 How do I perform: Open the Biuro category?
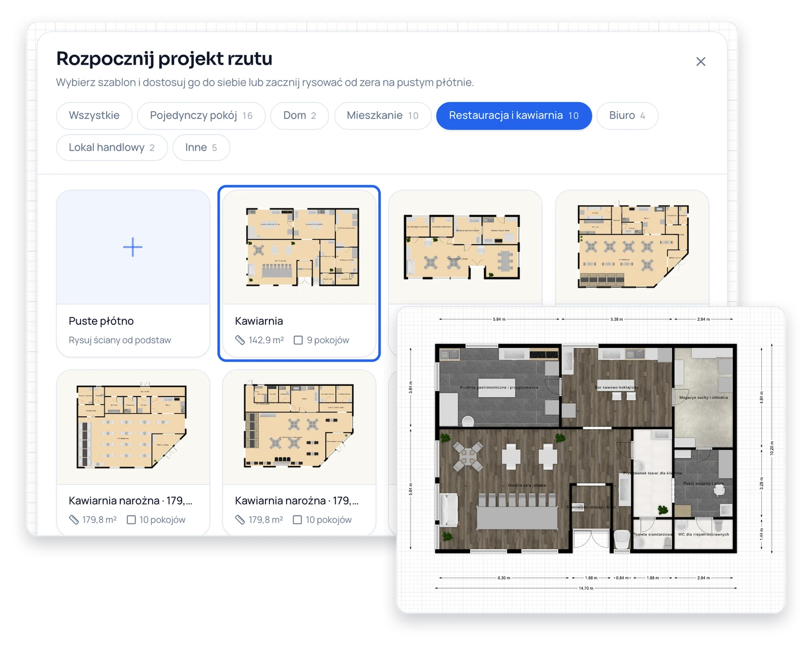pos(627,116)
